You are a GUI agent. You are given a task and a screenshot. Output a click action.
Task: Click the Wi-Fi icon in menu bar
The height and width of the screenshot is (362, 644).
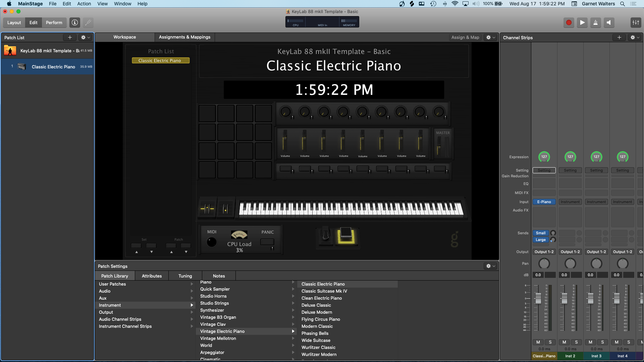coord(455,4)
